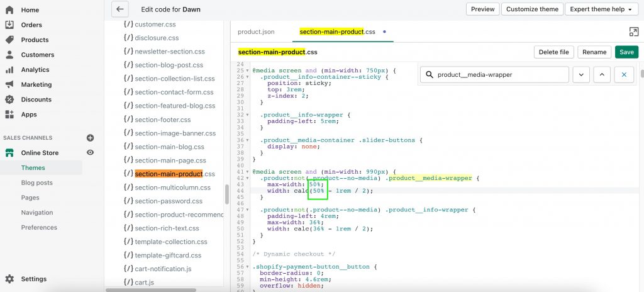Viewport: 644px width, 292px height.
Task: Jump to next search match
Action: (x=581, y=74)
